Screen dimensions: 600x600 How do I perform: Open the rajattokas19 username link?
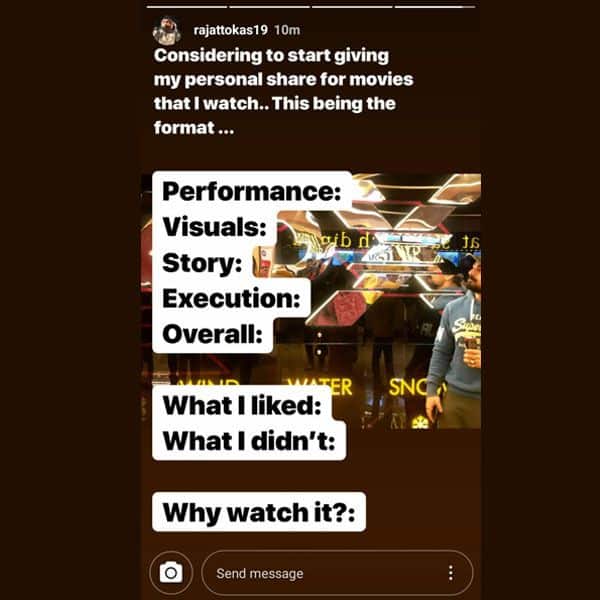[230, 30]
